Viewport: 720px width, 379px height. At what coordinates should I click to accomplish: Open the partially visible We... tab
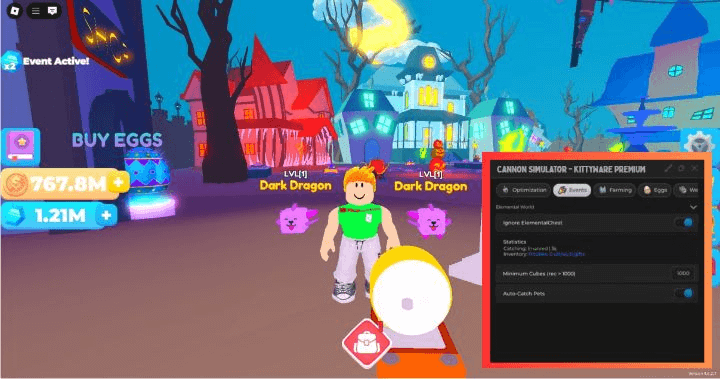coord(687,190)
